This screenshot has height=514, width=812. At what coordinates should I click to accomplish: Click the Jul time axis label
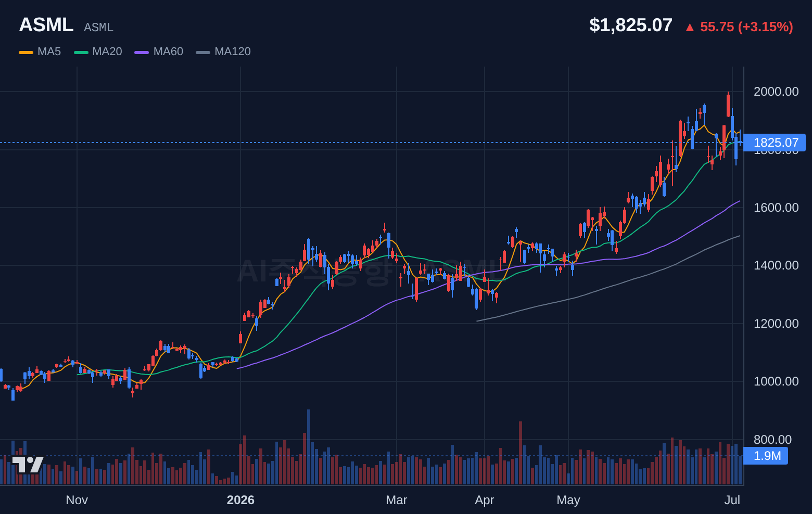pyautogui.click(x=732, y=500)
